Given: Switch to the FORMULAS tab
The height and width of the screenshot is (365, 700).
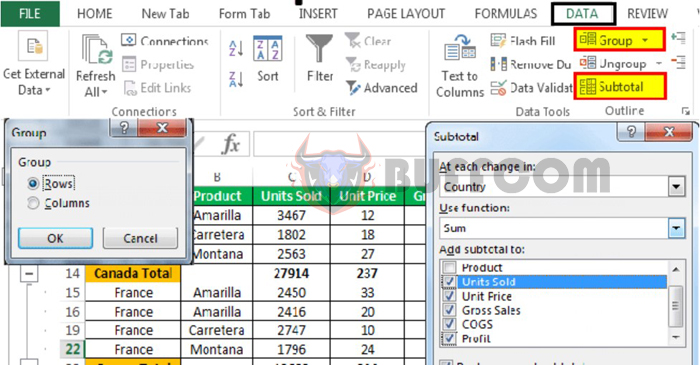Looking at the screenshot, I should pos(506,14).
